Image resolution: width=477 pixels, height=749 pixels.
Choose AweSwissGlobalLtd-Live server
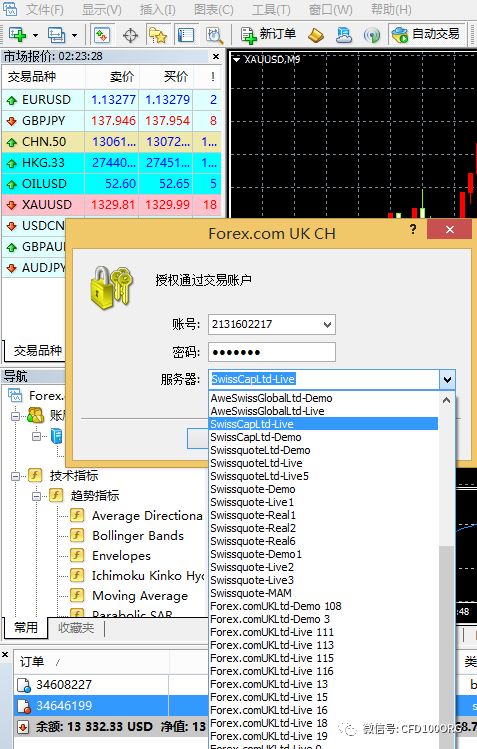tap(324, 411)
